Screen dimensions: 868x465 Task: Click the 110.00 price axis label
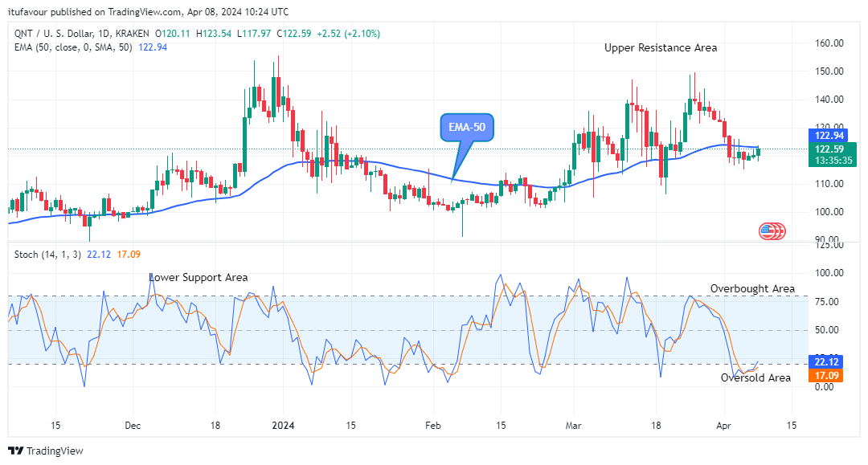point(829,184)
